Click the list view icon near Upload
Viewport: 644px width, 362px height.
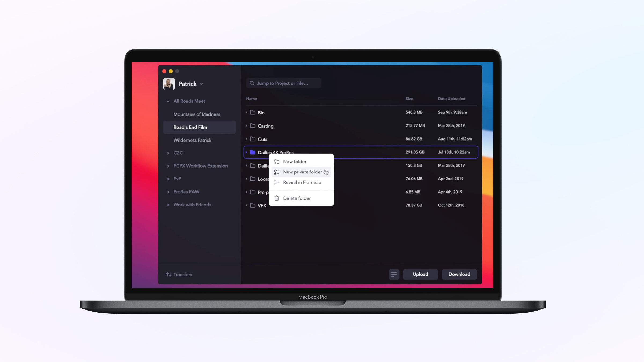[394, 274]
